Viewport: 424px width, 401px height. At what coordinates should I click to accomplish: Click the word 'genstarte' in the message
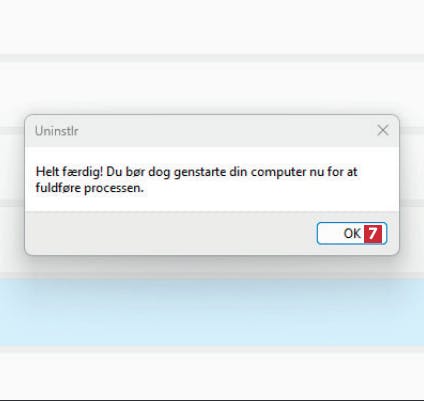click(x=200, y=173)
